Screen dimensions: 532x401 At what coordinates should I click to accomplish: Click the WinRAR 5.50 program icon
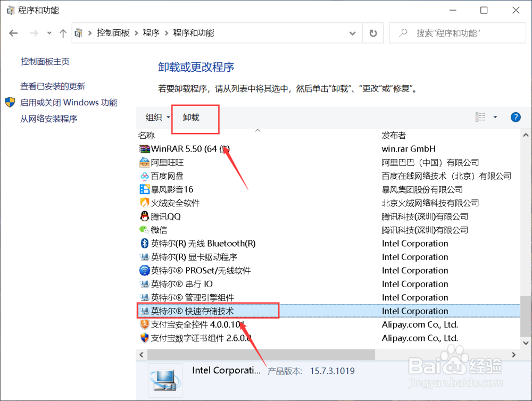coord(145,149)
